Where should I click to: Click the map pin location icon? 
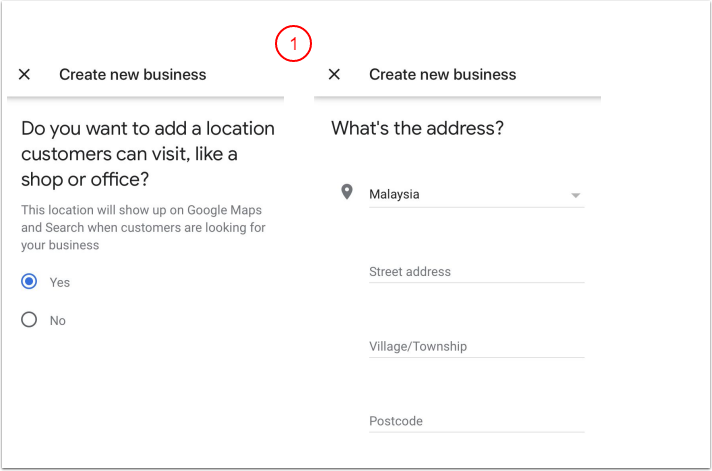pos(347,192)
